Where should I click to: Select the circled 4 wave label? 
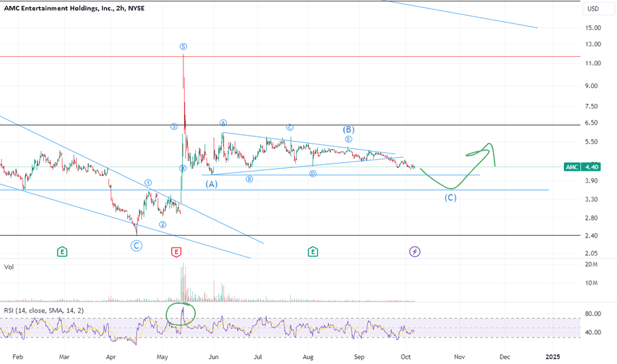183,168
